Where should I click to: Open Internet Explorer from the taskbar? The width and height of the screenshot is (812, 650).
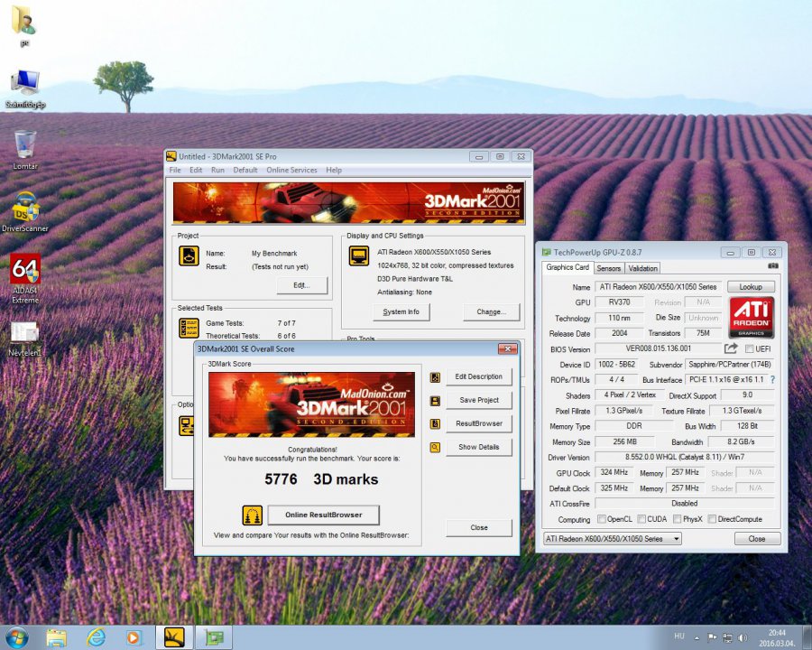coord(96,637)
